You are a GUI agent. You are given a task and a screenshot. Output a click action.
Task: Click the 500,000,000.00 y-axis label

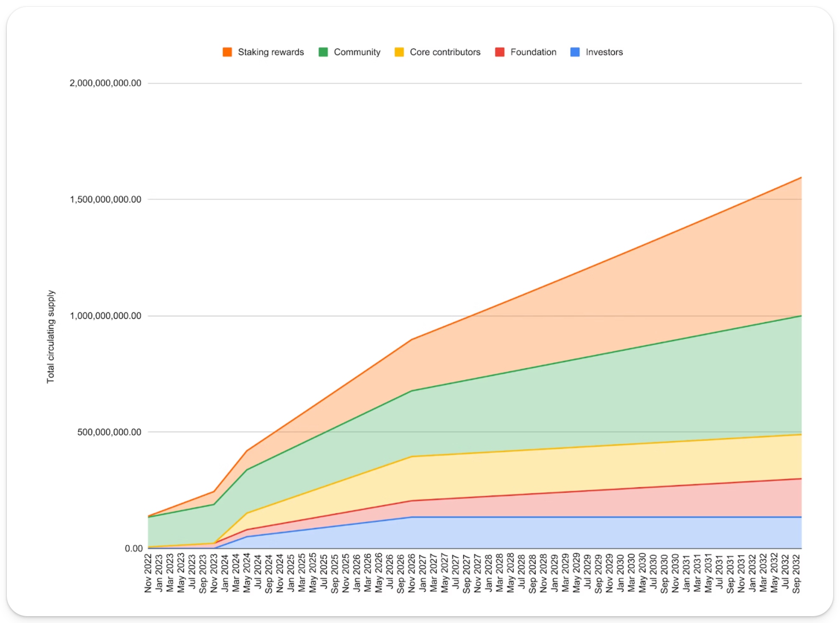pos(109,432)
